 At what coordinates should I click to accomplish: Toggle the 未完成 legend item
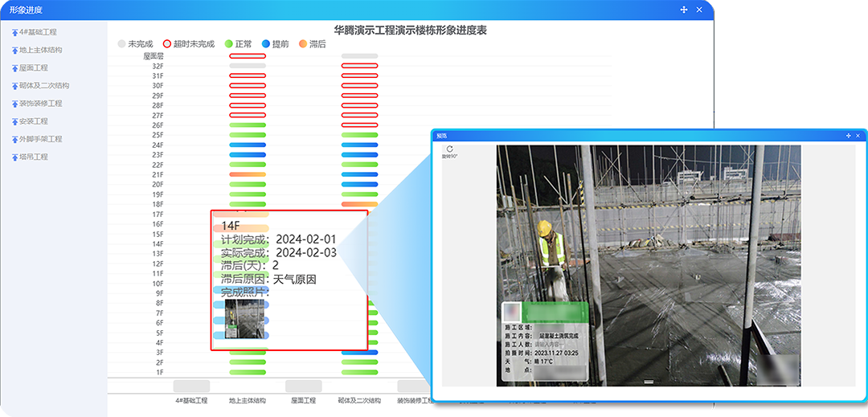[x=135, y=43]
